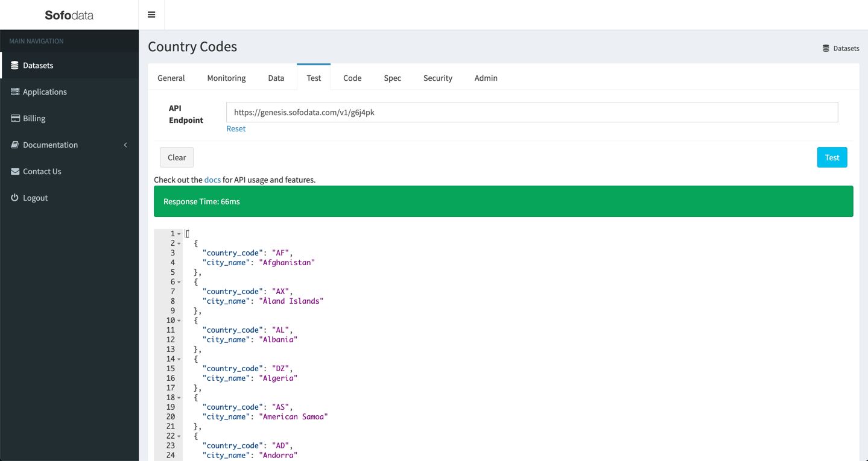Click the Clear button
Viewport: 868px width, 461px height.
(177, 157)
